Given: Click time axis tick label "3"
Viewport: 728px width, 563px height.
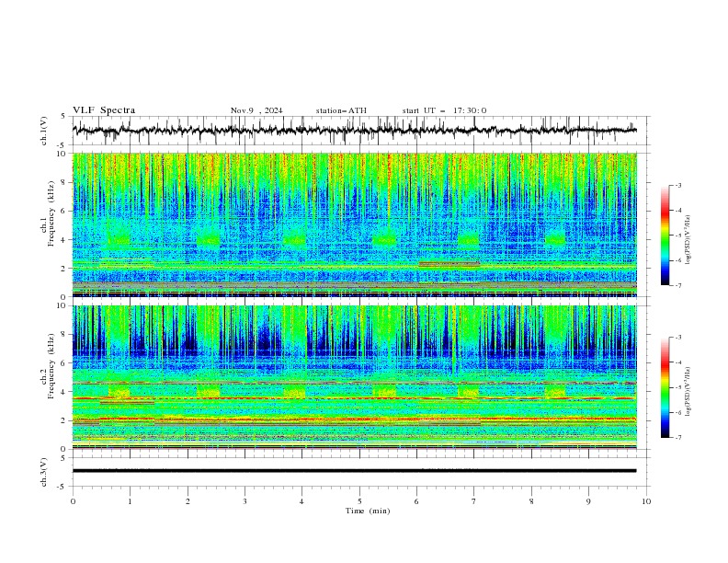Looking at the screenshot, I should point(245,501).
